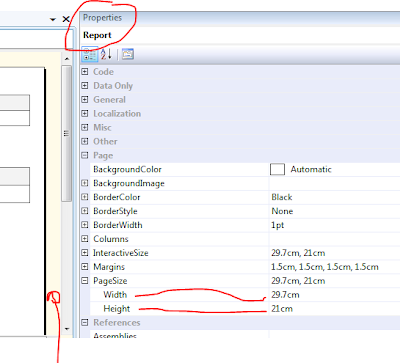Select the BorderWidth property name
Viewport: 400px width, 363px height.
point(118,225)
